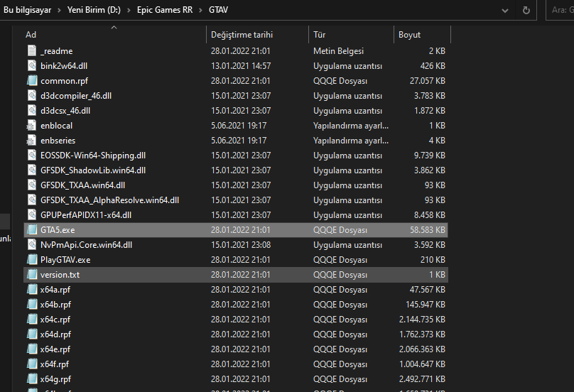Click the GTA5.exe file icon
The height and width of the screenshot is (392, 574).
click(x=31, y=230)
